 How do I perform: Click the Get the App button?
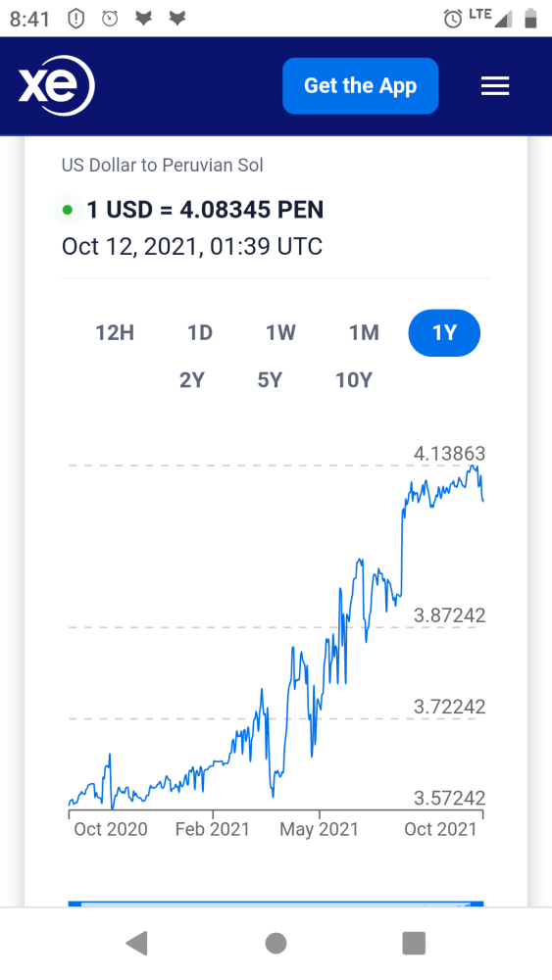click(x=360, y=85)
